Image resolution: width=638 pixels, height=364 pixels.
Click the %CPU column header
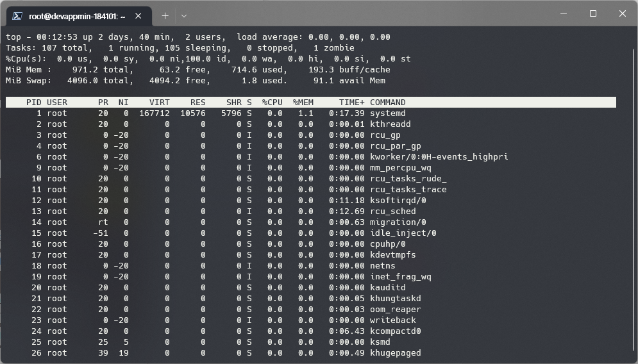(x=272, y=103)
